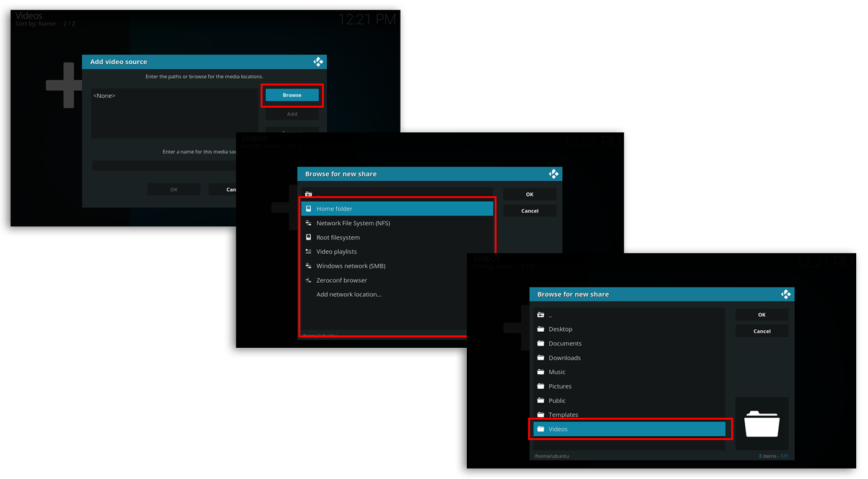This screenshot has width=868, height=479.
Task: Click the Kodi logo in Add video source title bar
Action: pos(318,62)
